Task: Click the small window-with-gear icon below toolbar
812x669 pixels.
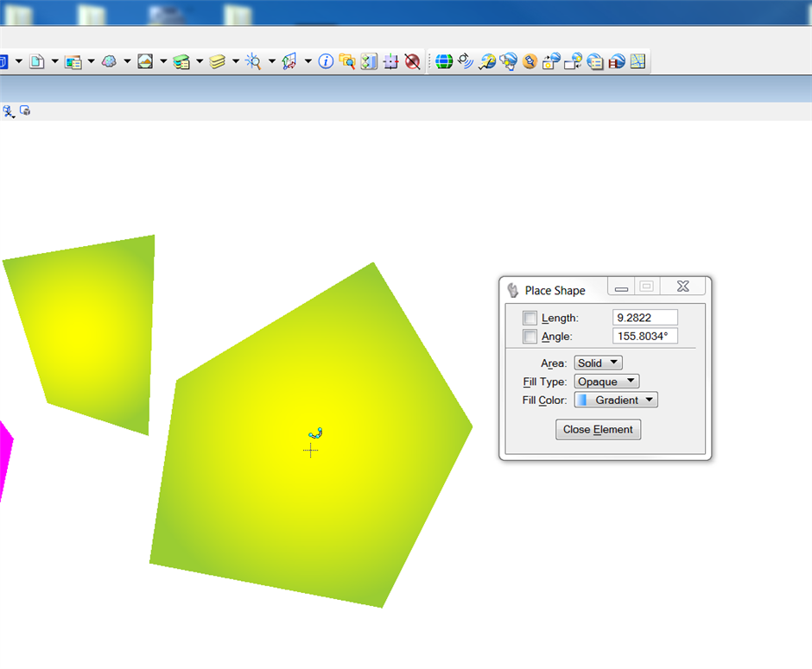Action: point(25,110)
